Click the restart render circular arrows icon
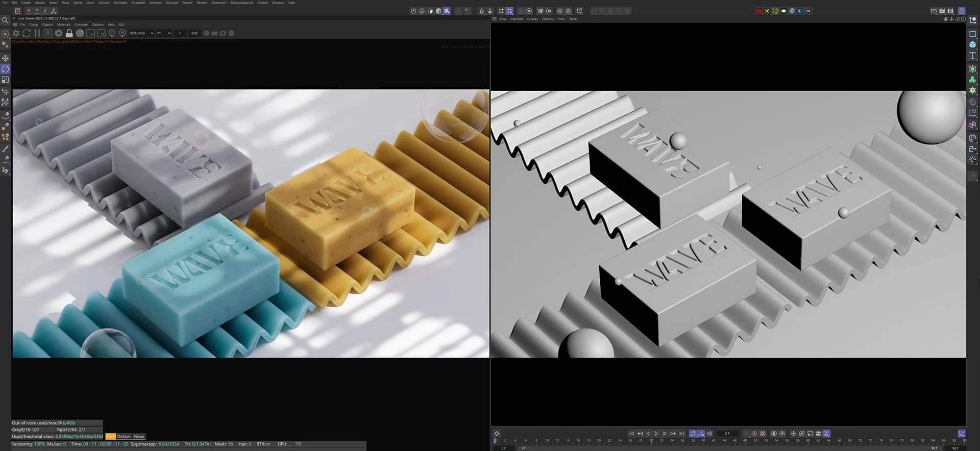 coord(27,33)
